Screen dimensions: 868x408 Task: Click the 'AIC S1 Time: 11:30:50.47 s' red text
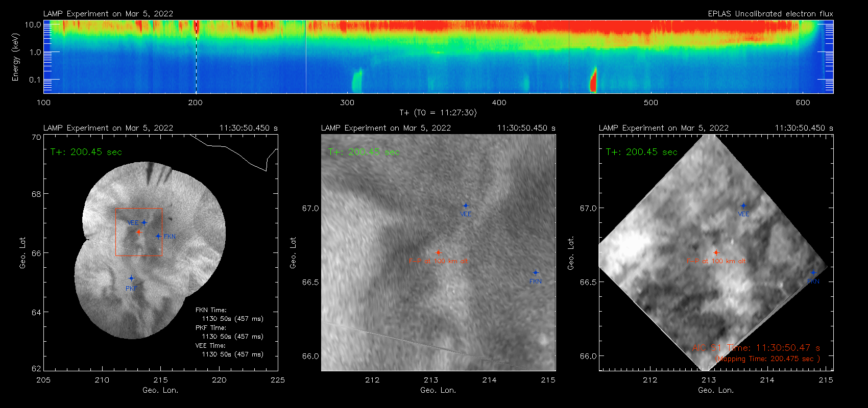756,348
